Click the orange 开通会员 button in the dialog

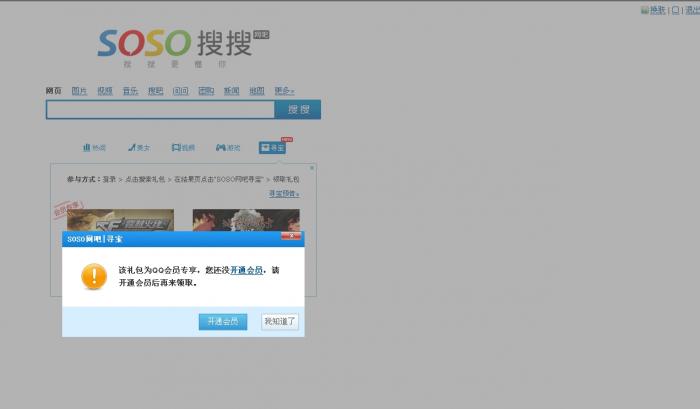point(223,321)
